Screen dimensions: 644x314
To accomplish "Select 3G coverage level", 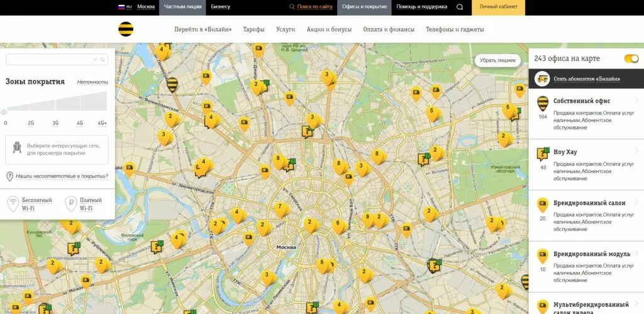I will [55, 123].
